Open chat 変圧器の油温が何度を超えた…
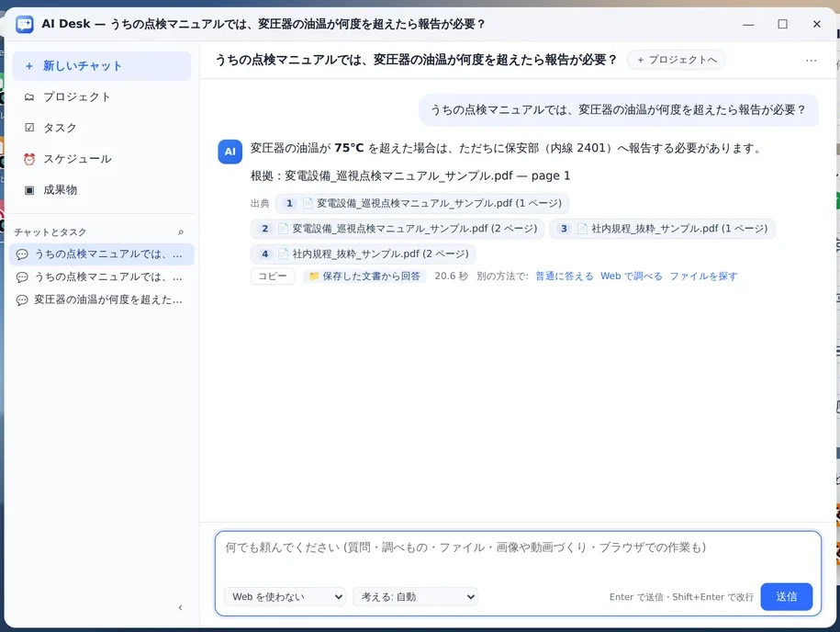This screenshot has width=840, height=632. pos(101,300)
